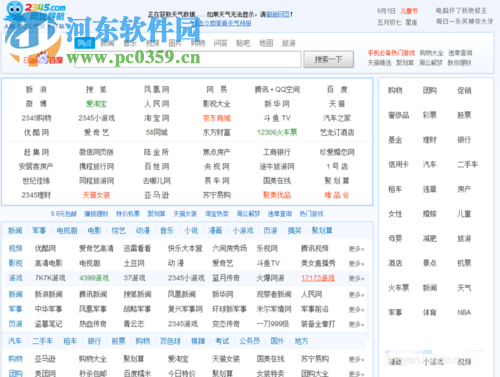Click 9.9元包邮 in the promo strip
The width and height of the screenshot is (500, 377).
pos(64,214)
